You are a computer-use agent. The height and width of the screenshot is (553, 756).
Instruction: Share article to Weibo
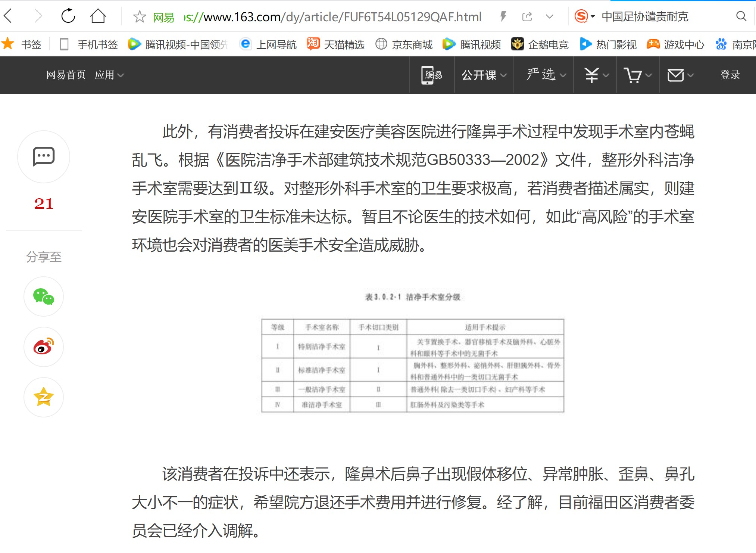point(44,347)
